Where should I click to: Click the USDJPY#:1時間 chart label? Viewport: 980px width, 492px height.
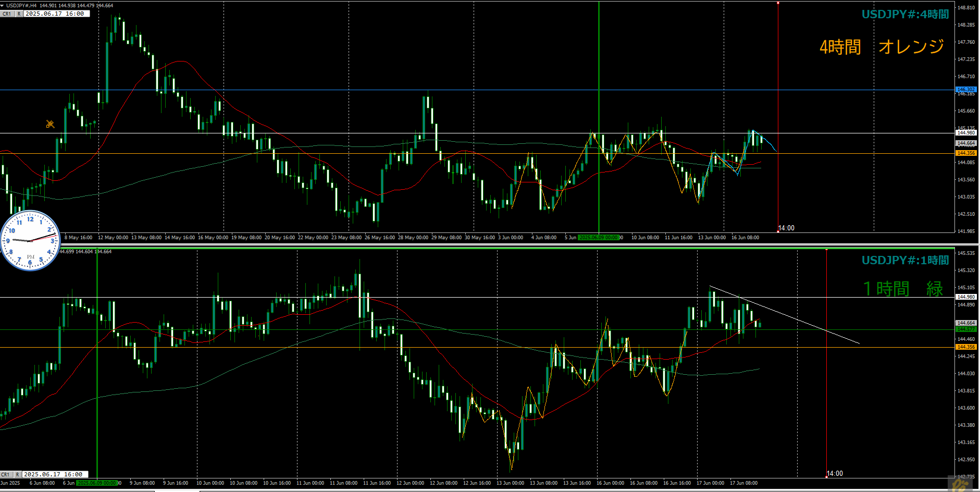(905, 260)
